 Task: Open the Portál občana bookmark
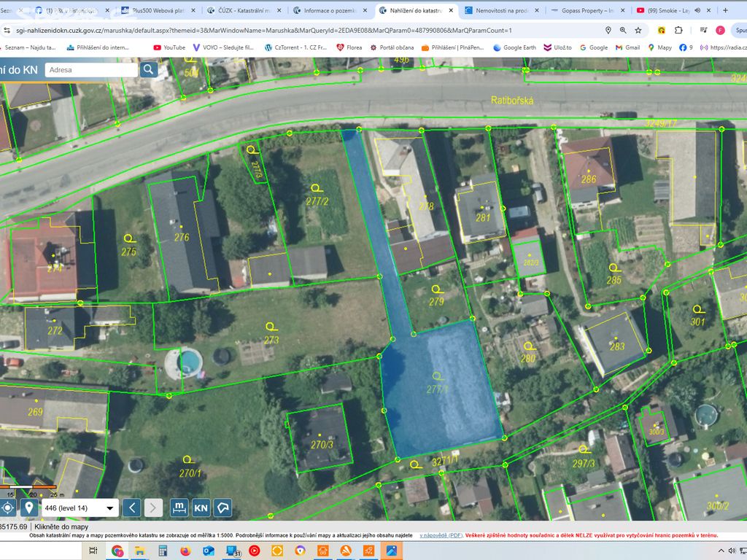click(x=392, y=47)
